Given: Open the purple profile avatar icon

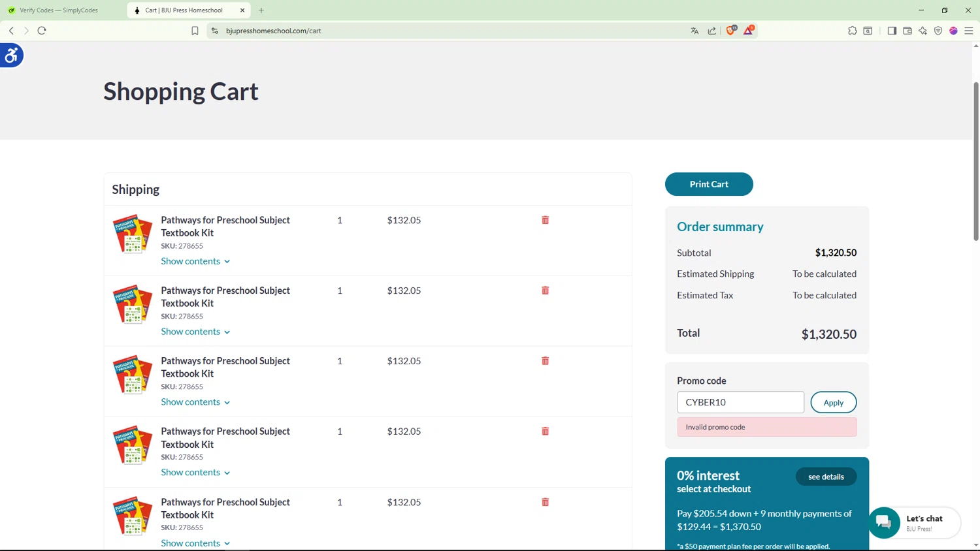Looking at the screenshot, I should point(953,31).
